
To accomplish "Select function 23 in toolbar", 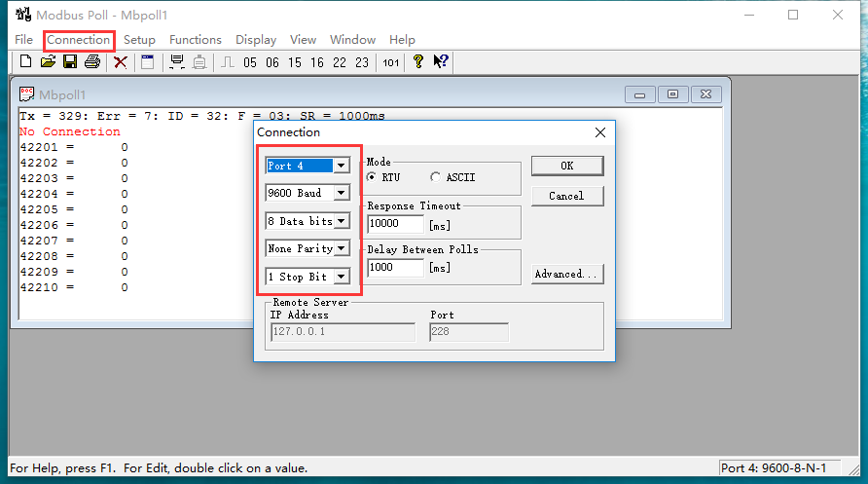I will tap(362, 62).
